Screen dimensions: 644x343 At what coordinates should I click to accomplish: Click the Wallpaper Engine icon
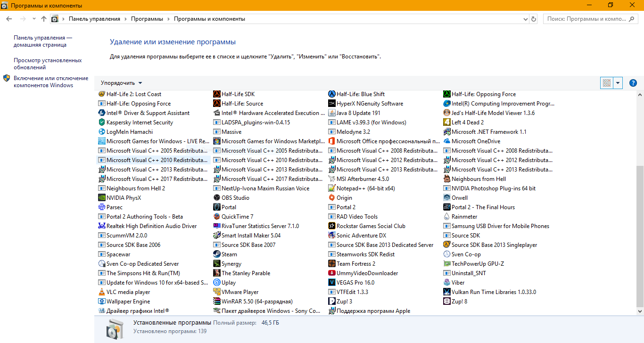(101, 302)
